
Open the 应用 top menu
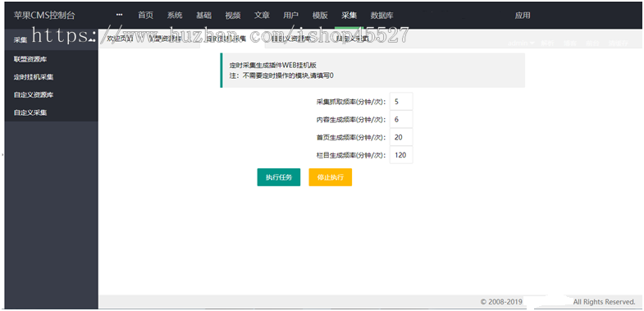[523, 16]
